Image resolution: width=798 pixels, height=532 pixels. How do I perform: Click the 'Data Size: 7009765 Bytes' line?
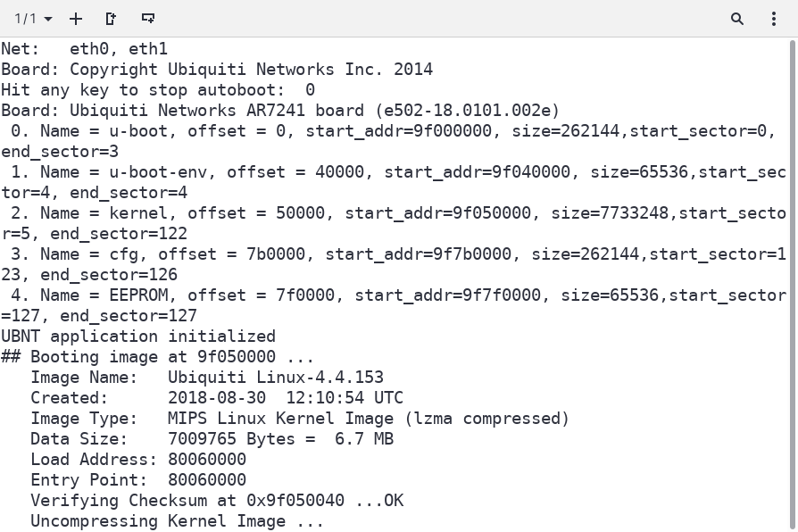pyautogui.click(x=212, y=439)
